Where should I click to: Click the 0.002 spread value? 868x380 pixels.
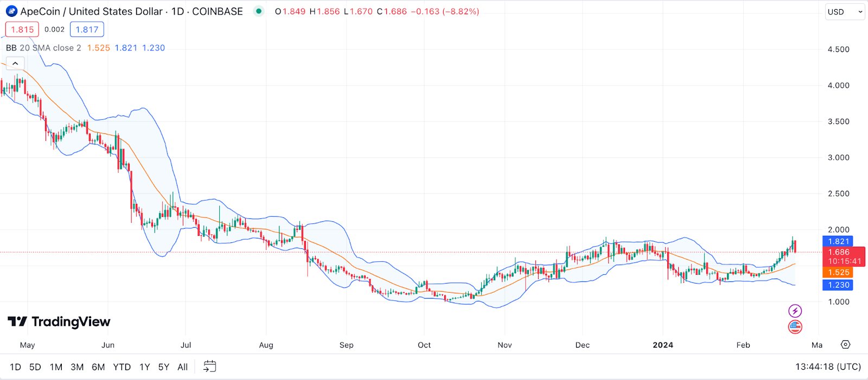(54, 30)
